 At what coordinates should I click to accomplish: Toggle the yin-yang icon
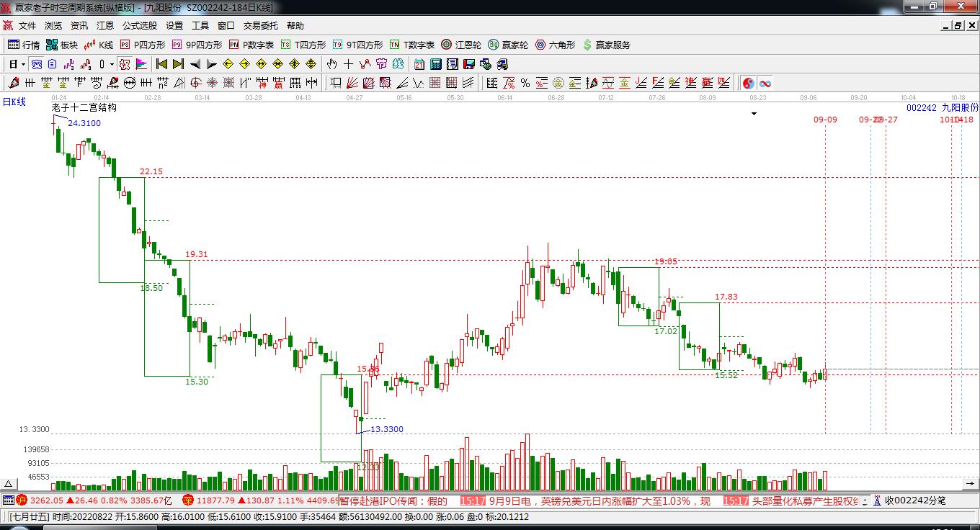(x=749, y=83)
